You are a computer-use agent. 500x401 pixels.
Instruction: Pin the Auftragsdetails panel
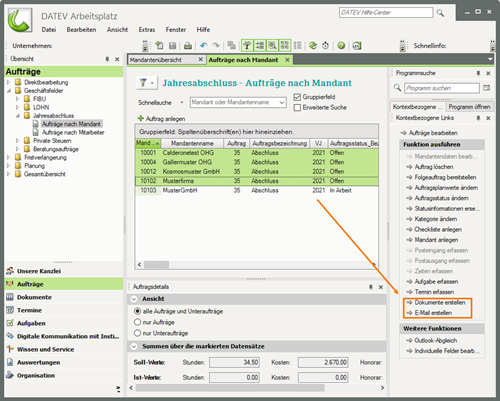pos(370,287)
